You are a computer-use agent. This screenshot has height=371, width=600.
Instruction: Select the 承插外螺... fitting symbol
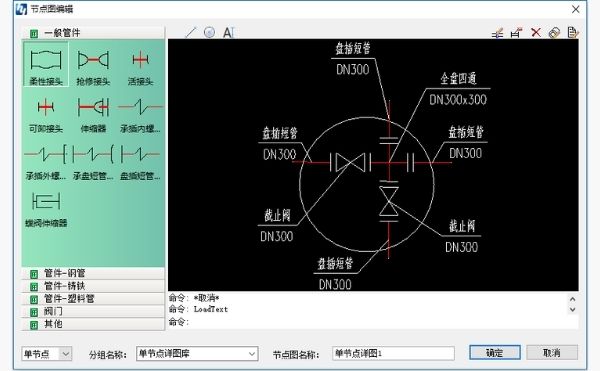pos(46,161)
